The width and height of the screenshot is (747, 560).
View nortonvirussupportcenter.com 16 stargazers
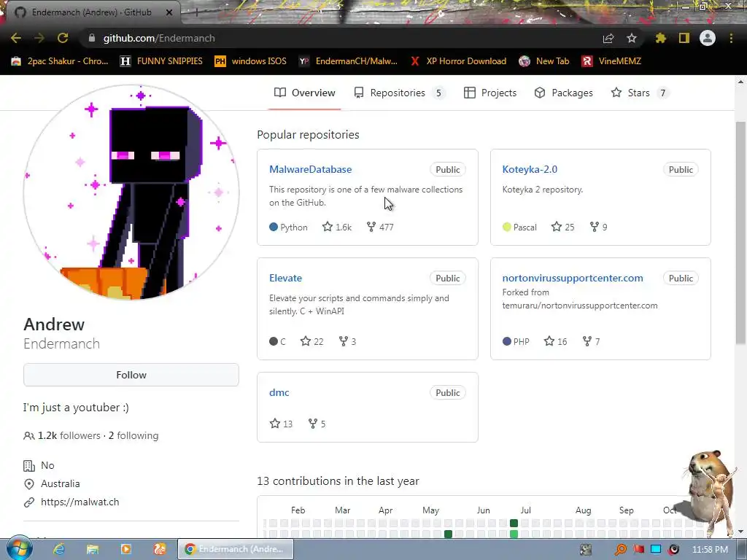pos(555,341)
